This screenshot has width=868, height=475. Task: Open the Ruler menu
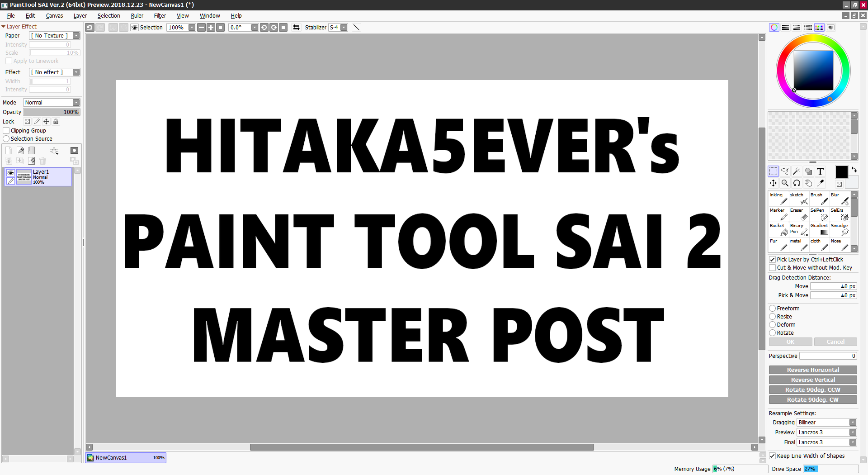(137, 16)
